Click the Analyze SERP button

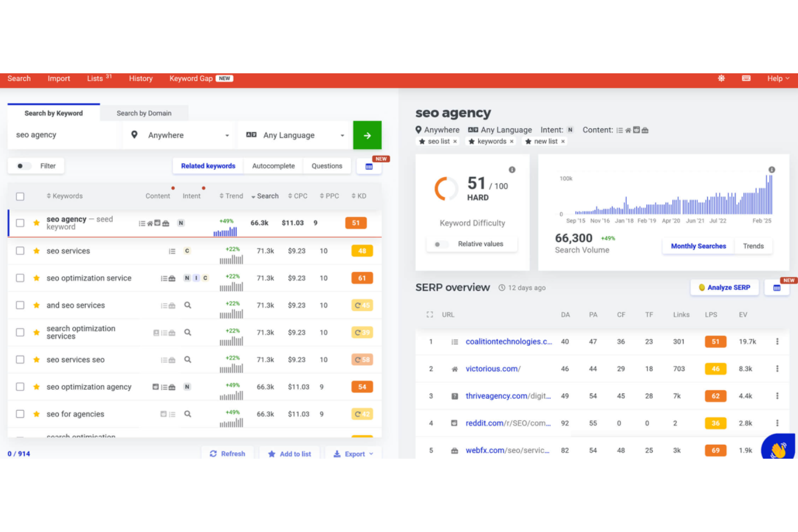click(724, 287)
